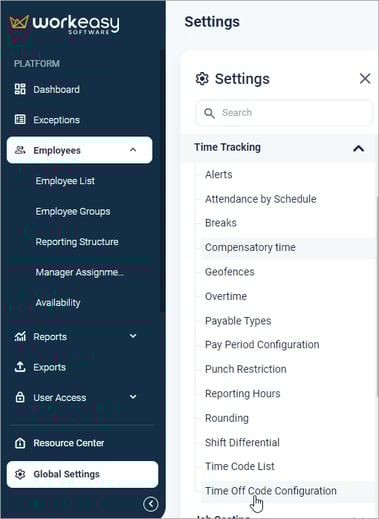Click the User Access lock icon

click(20, 397)
